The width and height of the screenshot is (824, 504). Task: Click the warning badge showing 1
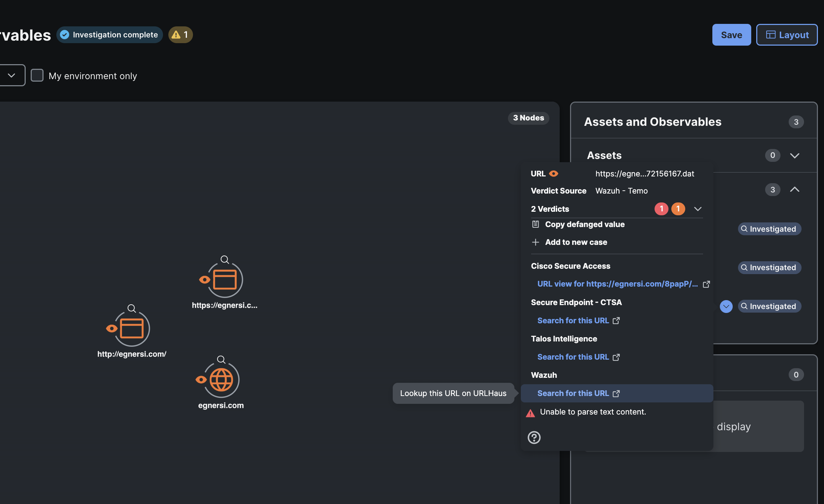(180, 35)
